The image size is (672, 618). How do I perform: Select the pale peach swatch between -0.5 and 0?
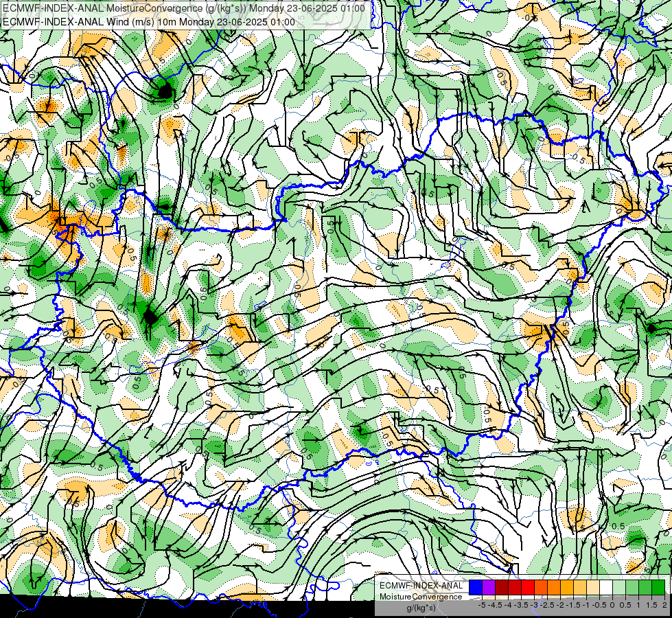[x=593, y=587]
